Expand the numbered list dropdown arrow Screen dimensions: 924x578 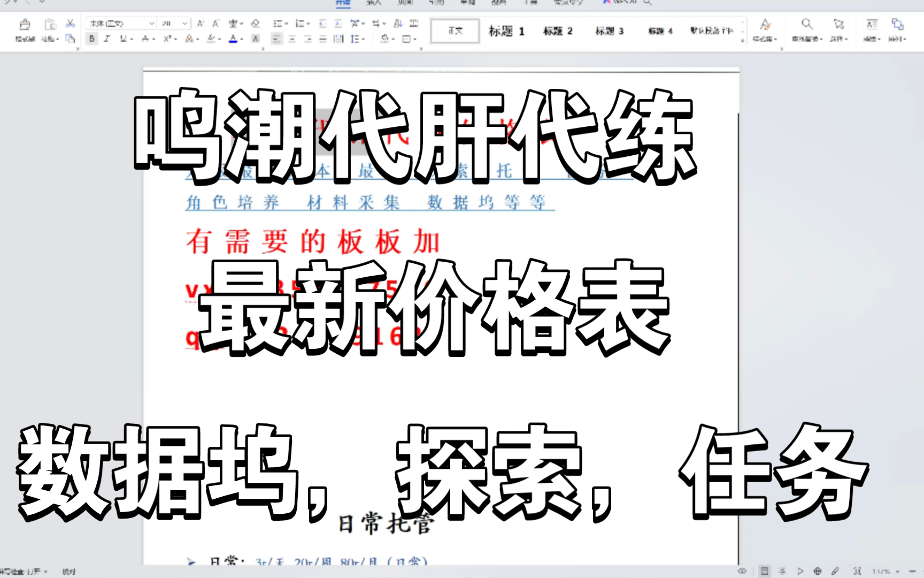pyautogui.click(x=309, y=24)
